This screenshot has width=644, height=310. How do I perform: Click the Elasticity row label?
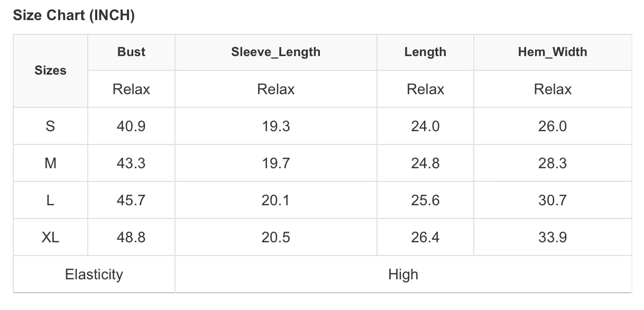pos(94,275)
